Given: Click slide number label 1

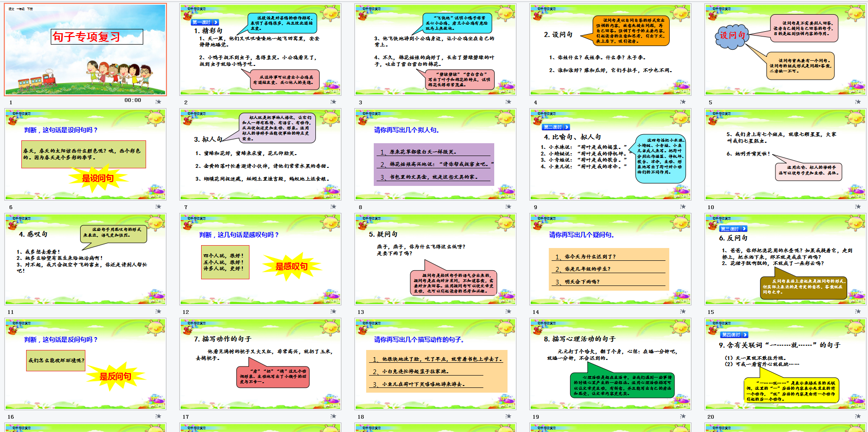Looking at the screenshot, I should [x=11, y=102].
